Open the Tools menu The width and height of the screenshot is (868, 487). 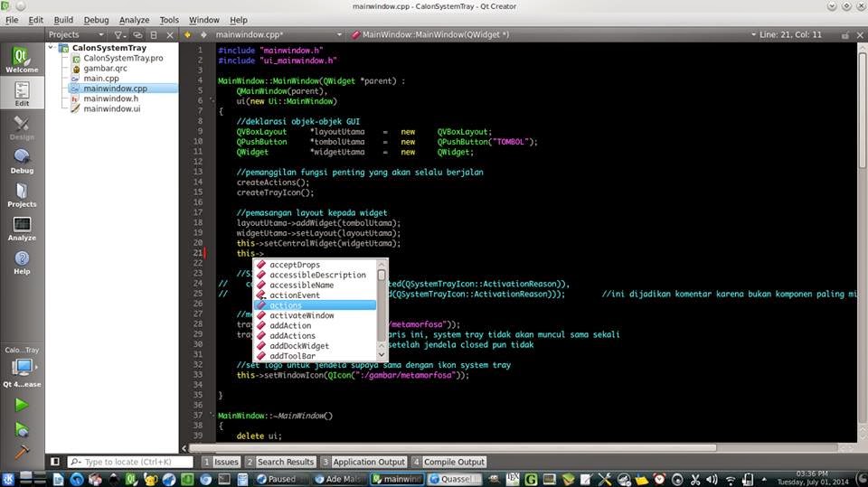(x=169, y=20)
